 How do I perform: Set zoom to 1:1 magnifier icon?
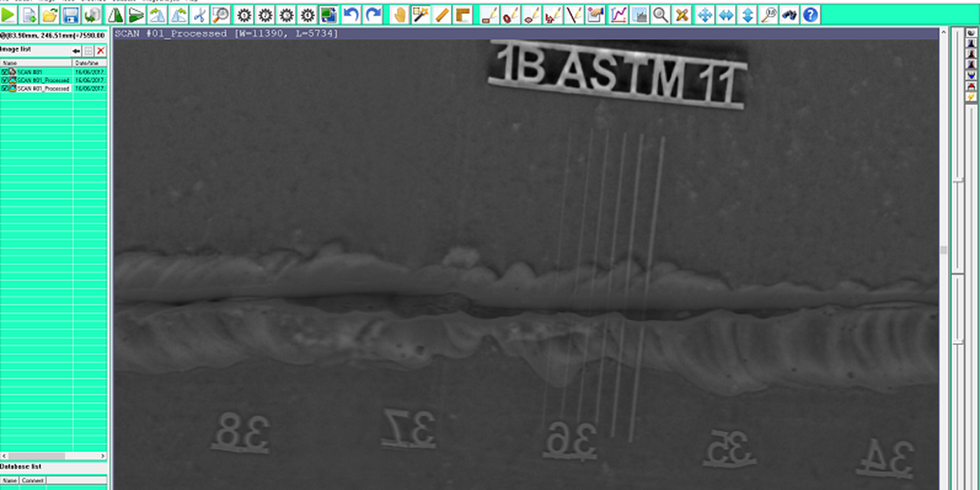point(769,14)
